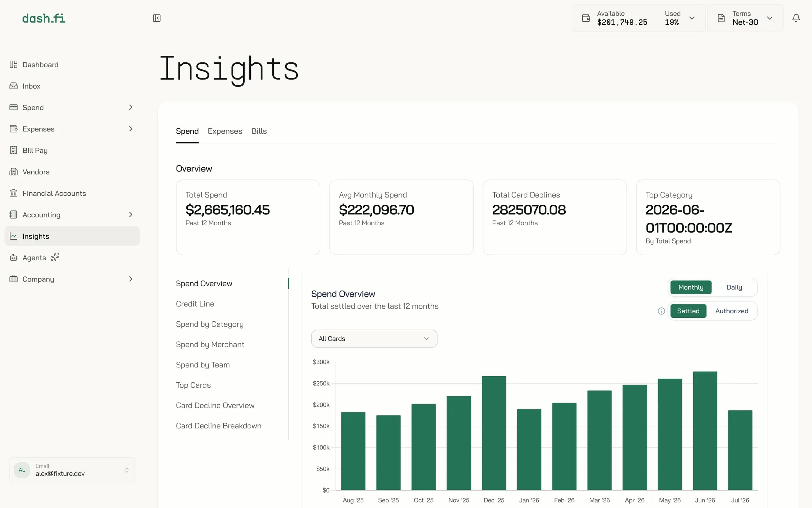Jump to Spend by Merchant section
812x508 pixels.
[210, 344]
